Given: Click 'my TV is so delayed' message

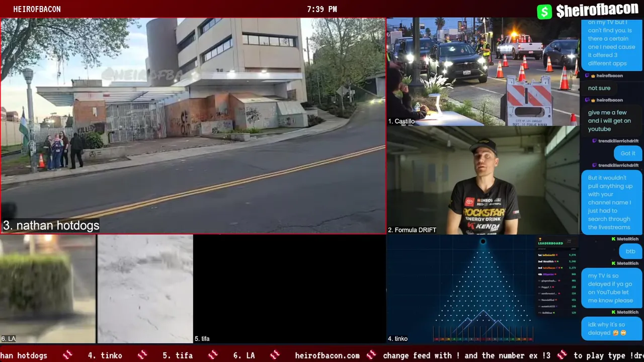Looking at the screenshot, I should 611,288.
